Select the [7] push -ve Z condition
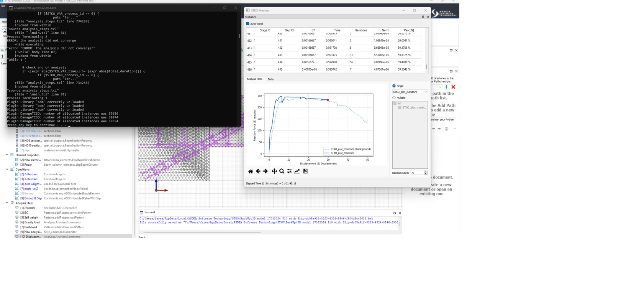The width and height of the screenshot is (644, 298). tap(29, 189)
